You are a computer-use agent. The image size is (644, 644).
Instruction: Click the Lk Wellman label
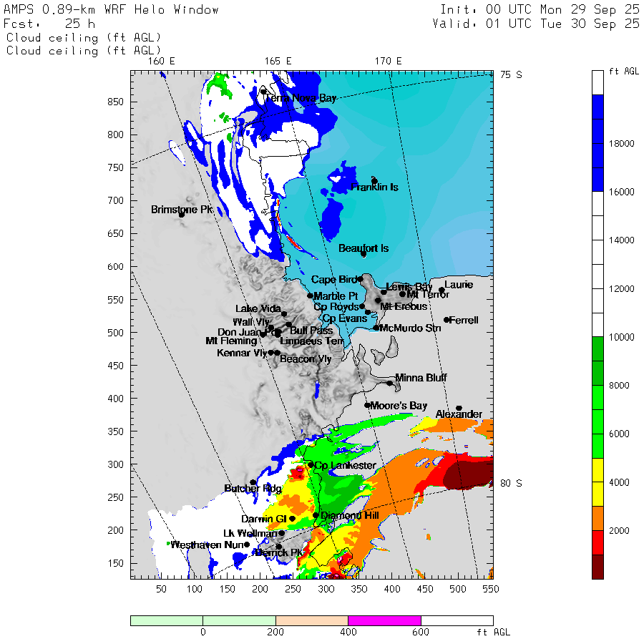click(250, 533)
